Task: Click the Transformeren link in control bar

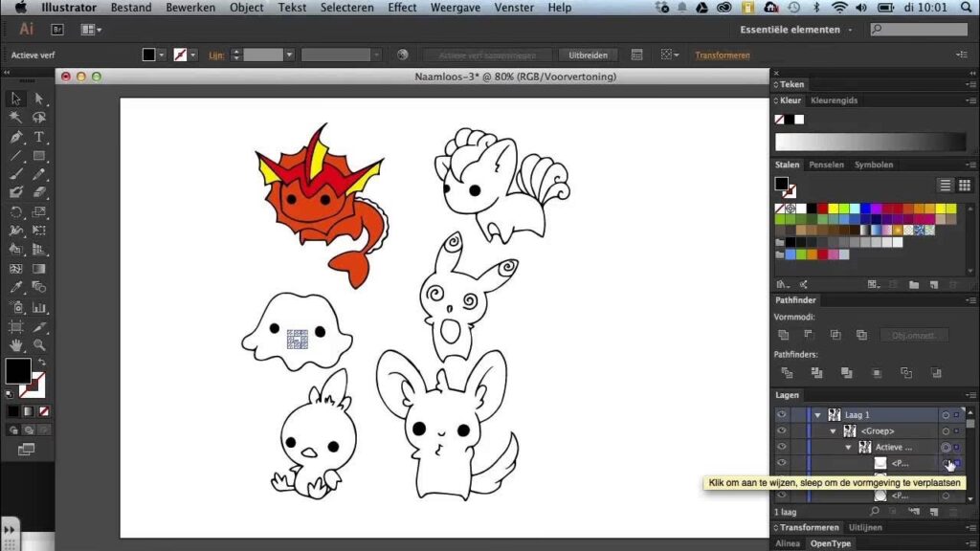Action: 723,55
